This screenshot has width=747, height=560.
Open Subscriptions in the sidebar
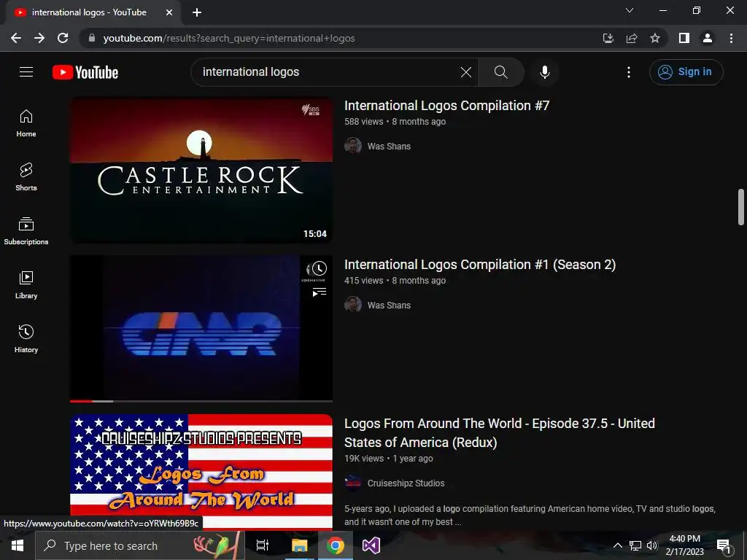coord(26,231)
